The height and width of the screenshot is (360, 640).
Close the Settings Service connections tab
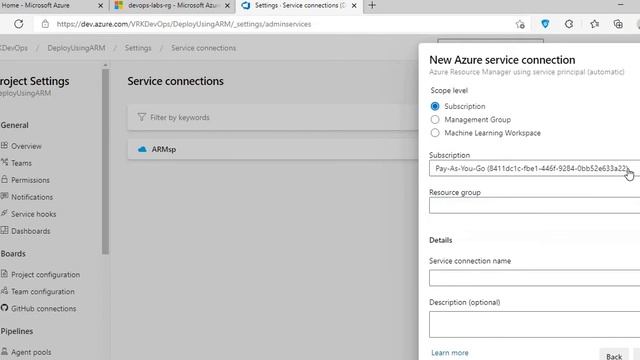(x=354, y=6)
